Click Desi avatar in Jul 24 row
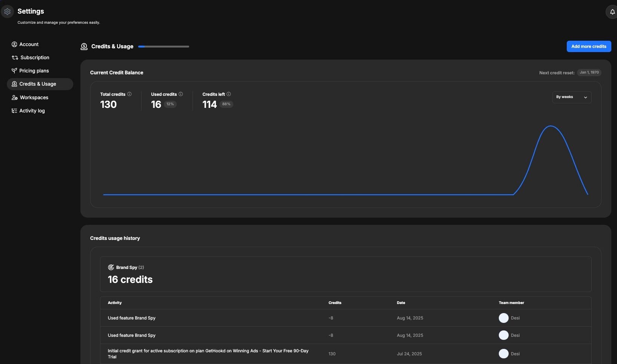617x364 pixels. [x=504, y=354]
